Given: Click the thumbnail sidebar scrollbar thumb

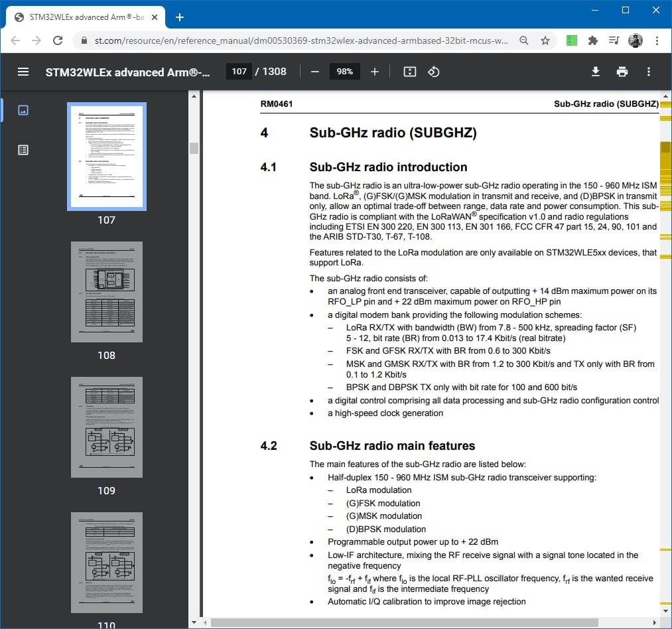Looking at the screenshot, I should (x=194, y=148).
